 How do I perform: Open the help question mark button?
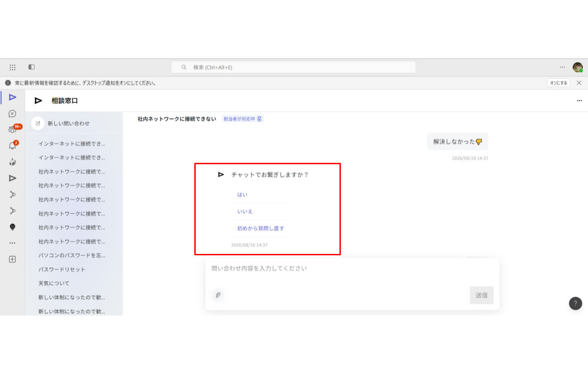click(576, 304)
